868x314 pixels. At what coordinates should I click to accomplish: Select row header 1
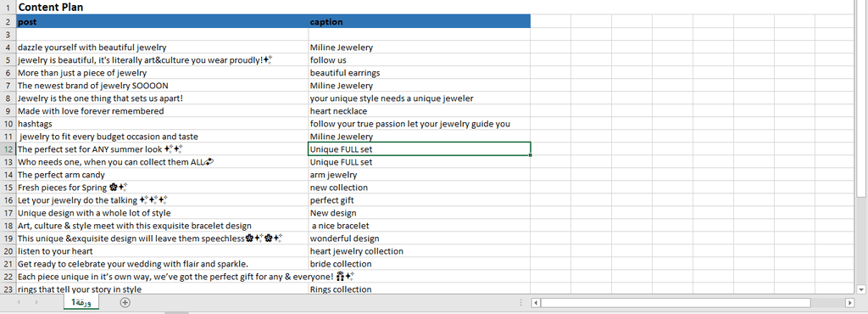tap(8, 8)
